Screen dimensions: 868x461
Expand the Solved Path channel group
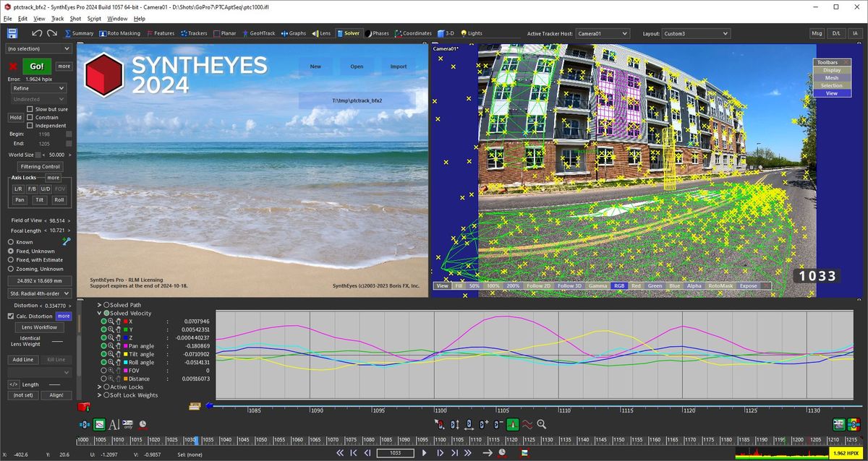(98, 305)
